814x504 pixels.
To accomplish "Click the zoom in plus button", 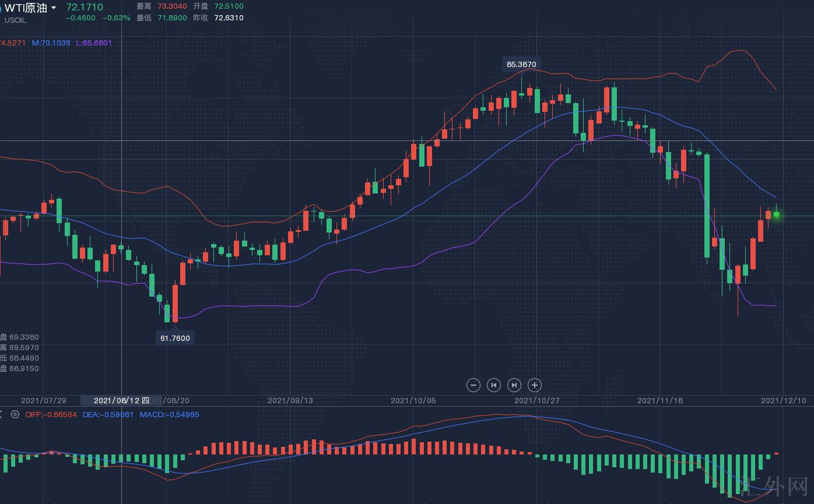I will click(x=535, y=385).
